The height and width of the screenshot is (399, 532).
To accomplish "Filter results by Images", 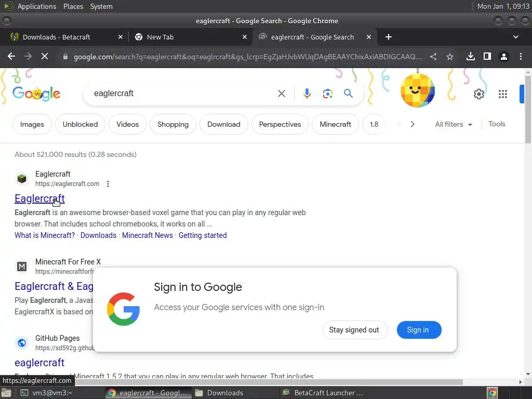I will (32, 124).
